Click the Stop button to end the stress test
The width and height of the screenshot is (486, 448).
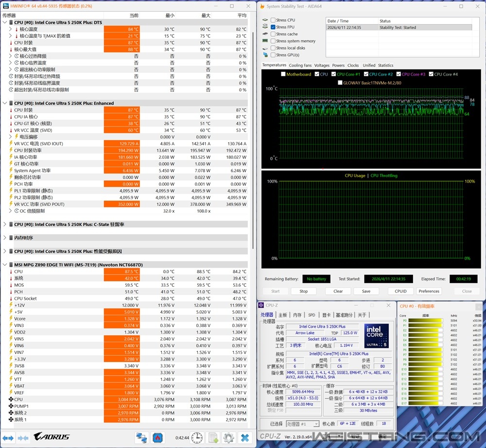303,291
